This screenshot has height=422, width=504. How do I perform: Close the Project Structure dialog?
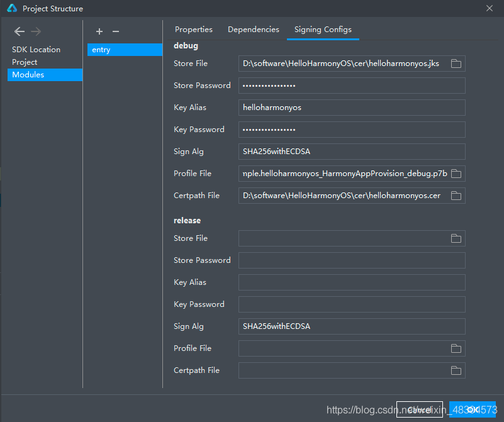(490, 8)
